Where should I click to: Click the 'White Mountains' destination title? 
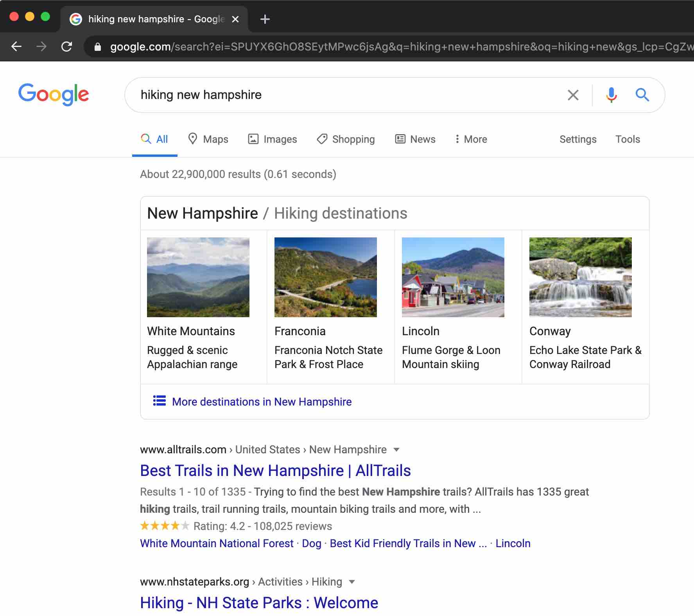click(x=191, y=331)
